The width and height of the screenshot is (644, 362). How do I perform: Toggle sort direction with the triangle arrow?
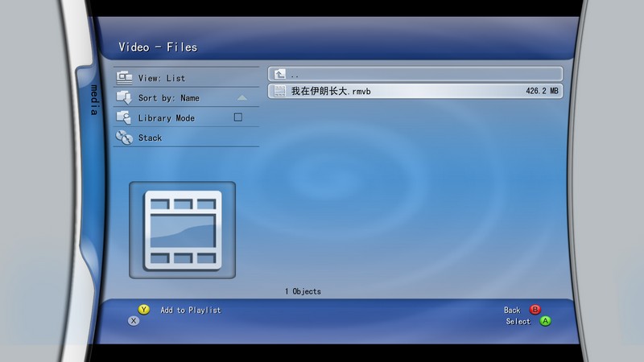pyautogui.click(x=242, y=98)
